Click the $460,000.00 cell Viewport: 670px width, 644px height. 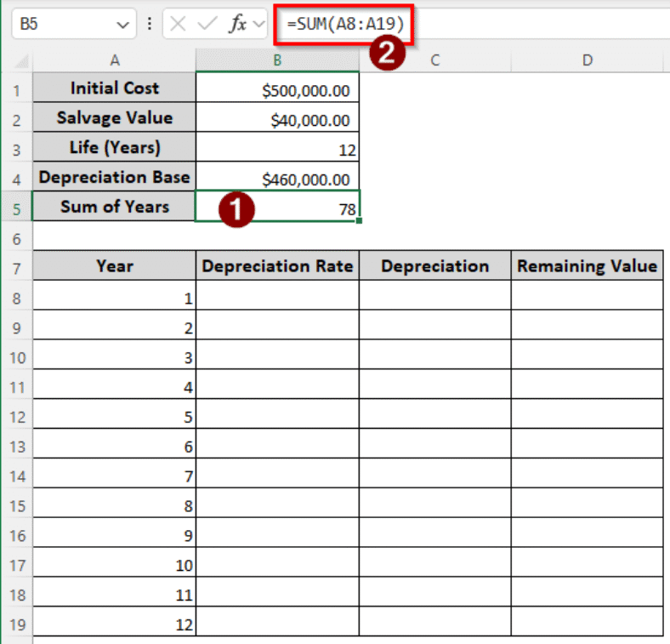tap(277, 177)
